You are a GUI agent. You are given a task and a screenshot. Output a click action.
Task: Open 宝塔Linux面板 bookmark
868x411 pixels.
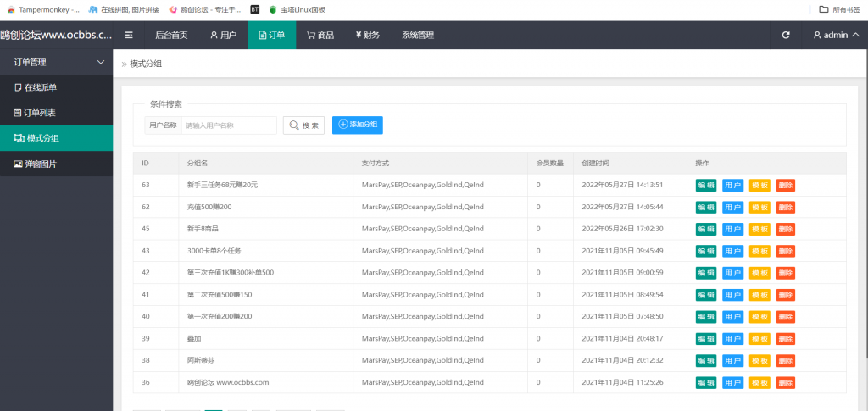tap(297, 9)
